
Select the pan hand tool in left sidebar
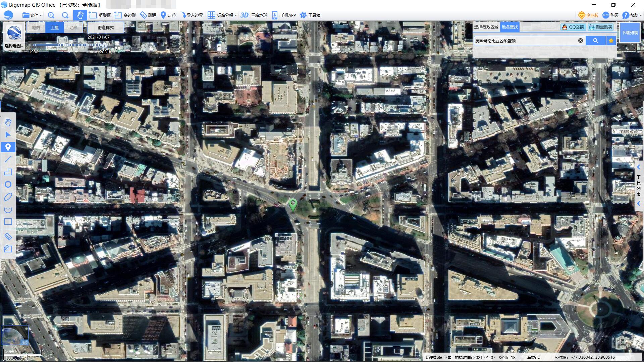point(8,122)
